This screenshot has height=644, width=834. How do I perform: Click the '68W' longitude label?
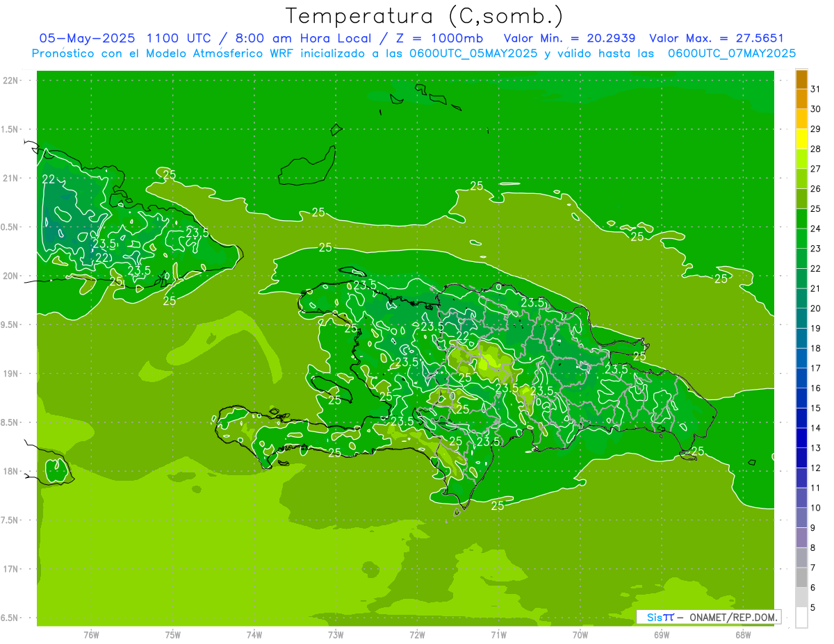click(743, 635)
